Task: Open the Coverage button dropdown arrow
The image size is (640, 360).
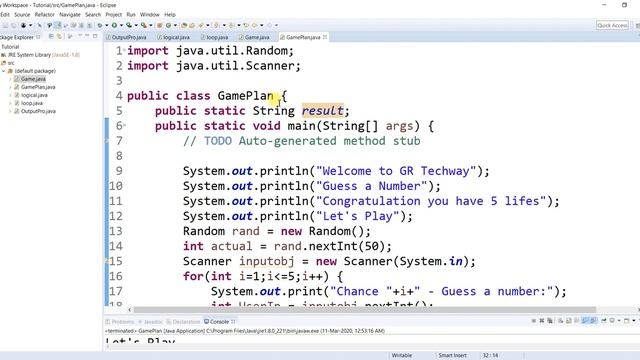Action: coord(136,25)
